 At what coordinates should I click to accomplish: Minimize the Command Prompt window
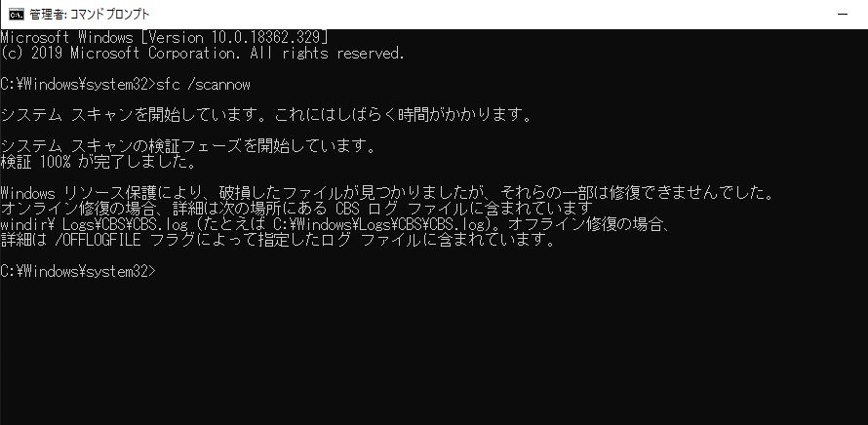pyautogui.click(x=843, y=15)
